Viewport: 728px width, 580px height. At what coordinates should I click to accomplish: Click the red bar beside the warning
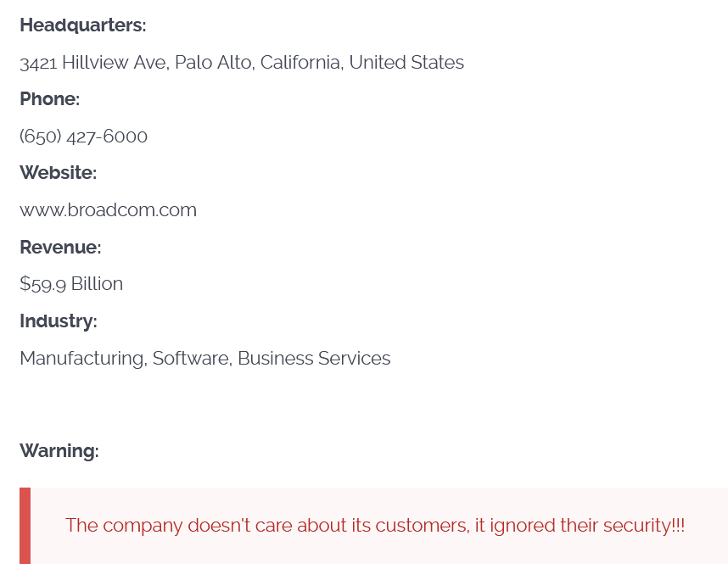click(25, 526)
